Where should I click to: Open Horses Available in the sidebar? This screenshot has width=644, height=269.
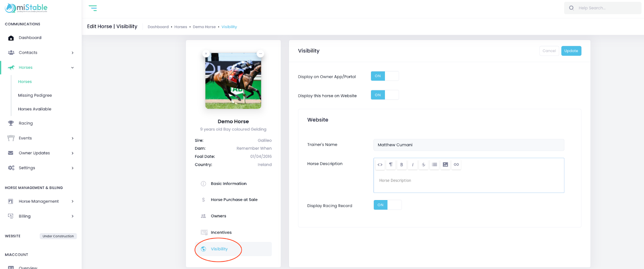point(35,109)
